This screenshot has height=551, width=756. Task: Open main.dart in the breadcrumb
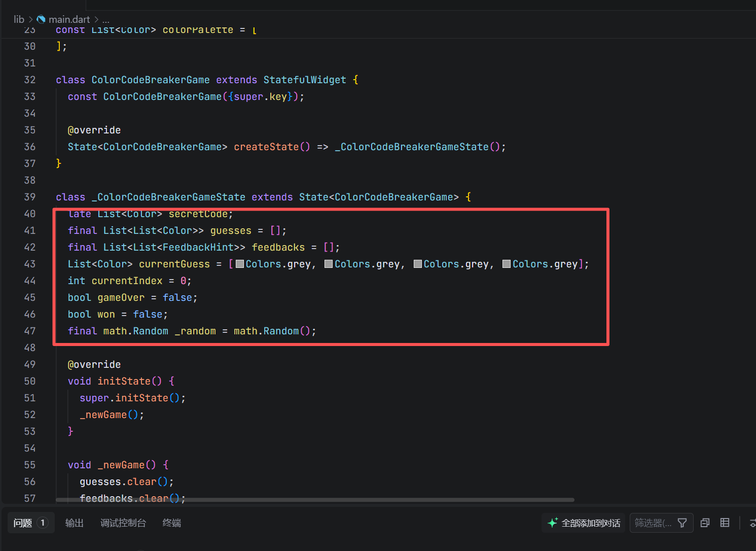[69, 19]
